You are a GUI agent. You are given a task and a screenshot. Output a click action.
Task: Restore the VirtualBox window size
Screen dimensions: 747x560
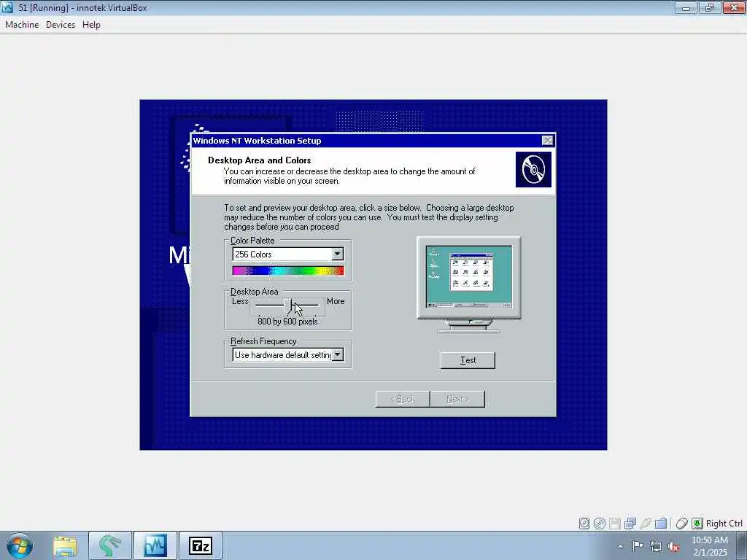[x=710, y=7]
